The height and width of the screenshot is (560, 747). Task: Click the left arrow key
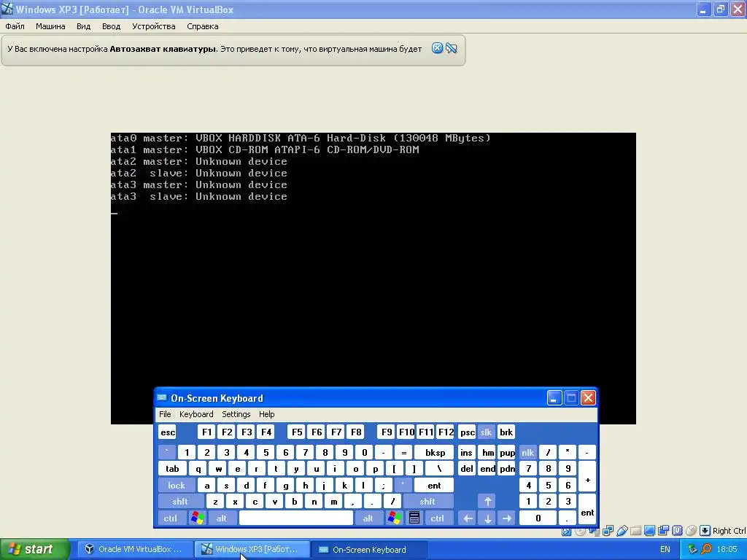click(x=468, y=518)
